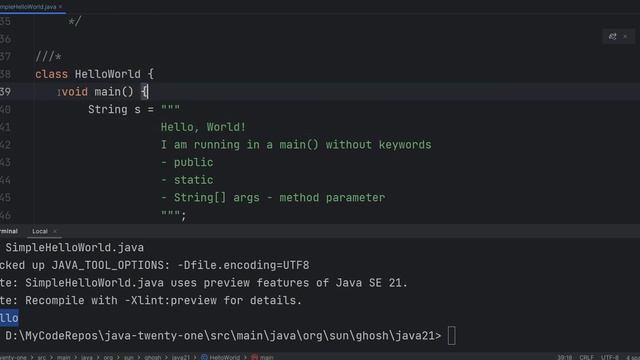Image resolution: width=640 pixels, height=360 pixels.
Task: Dismiss the floating editor toolbar
Action: pos(625,36)
